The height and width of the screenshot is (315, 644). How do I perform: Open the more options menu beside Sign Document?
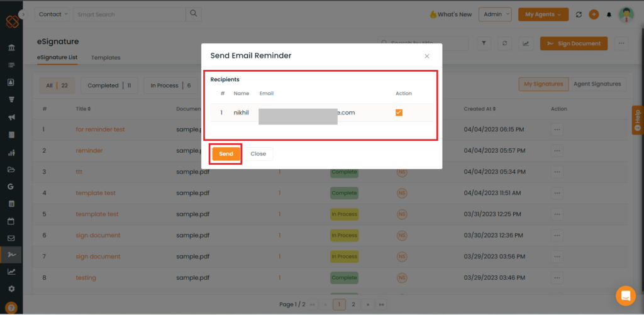point(621,43)
